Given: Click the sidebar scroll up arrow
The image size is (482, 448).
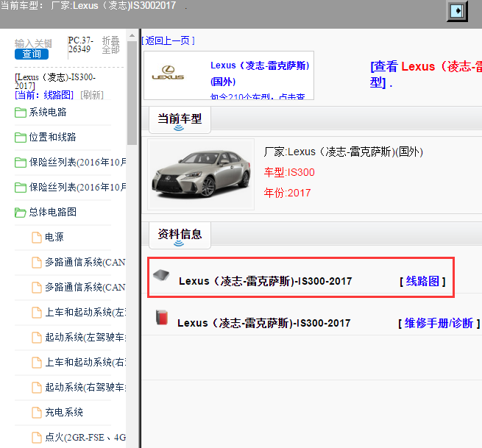Looking at the screenshot, I should [x=132, y=35].
